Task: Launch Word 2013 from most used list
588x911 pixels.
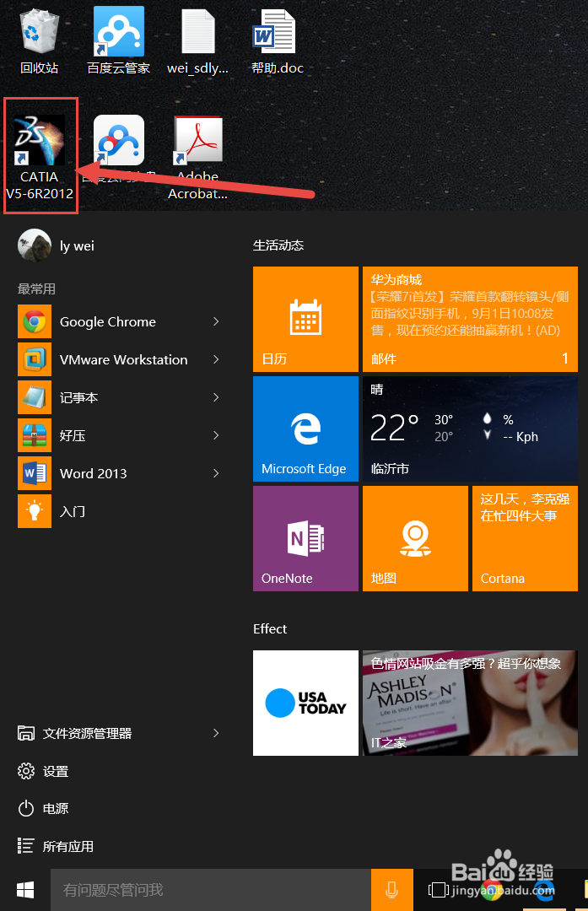Action: 120,473
